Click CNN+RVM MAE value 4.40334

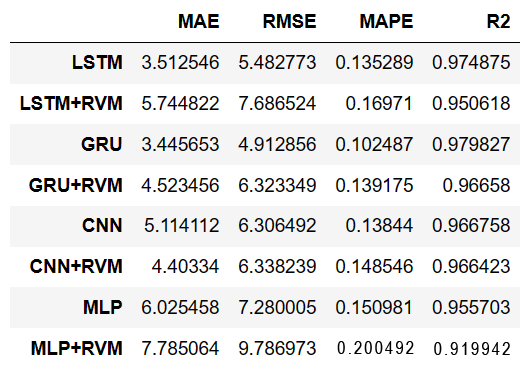point(185,266)
